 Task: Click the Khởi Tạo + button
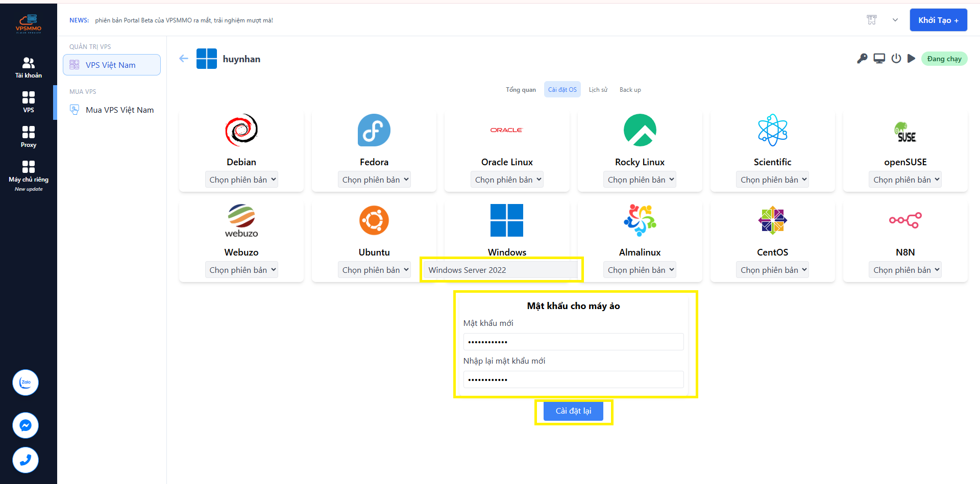[938, 20]
